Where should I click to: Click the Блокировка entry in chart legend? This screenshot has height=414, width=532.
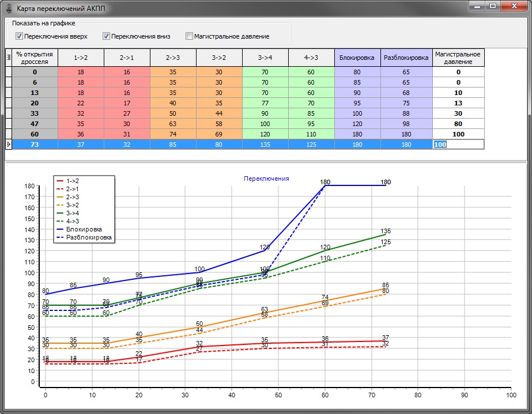click(x=84, y=230)
